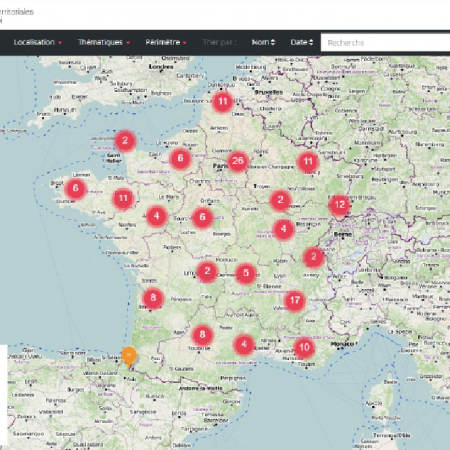Open cluster marker 4 west of Tours
450x450 pixels.
(157, 216)
